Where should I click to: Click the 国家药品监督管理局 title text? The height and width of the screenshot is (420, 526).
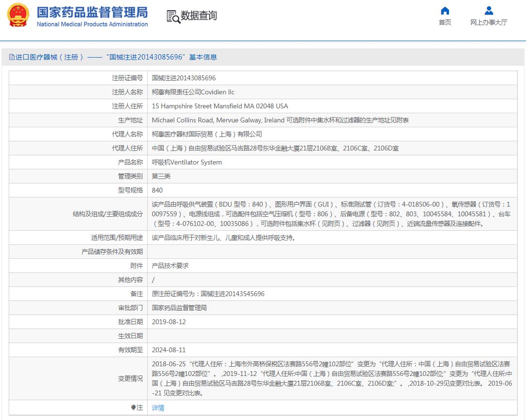pos(92,12)
